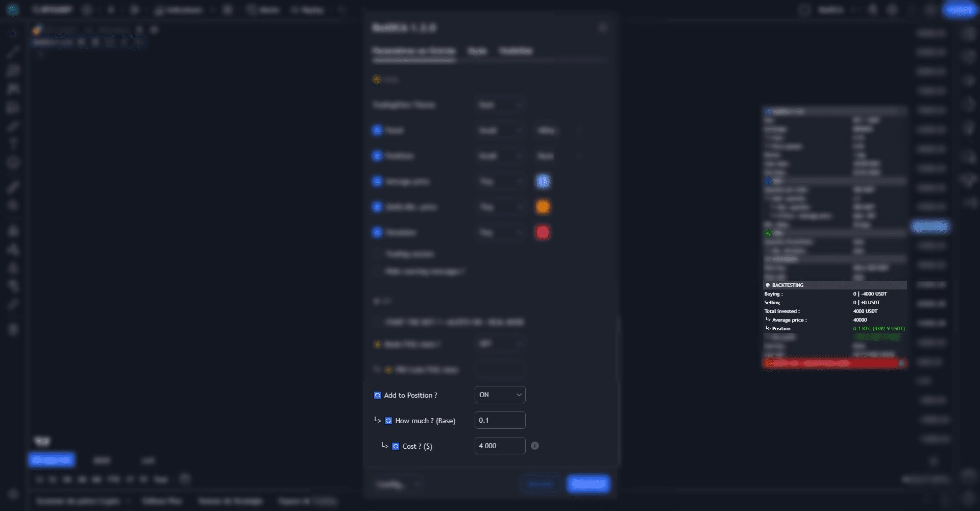This screenshot has height=511, width=980.
Task: Click the icon beside 'Cost ? ($)'
Action: point(396,446)
